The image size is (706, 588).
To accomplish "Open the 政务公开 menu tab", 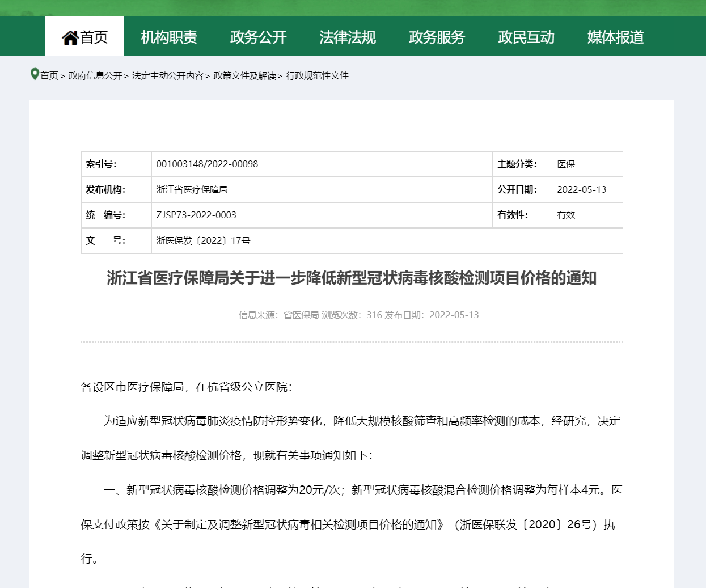I will click(258, 37).
